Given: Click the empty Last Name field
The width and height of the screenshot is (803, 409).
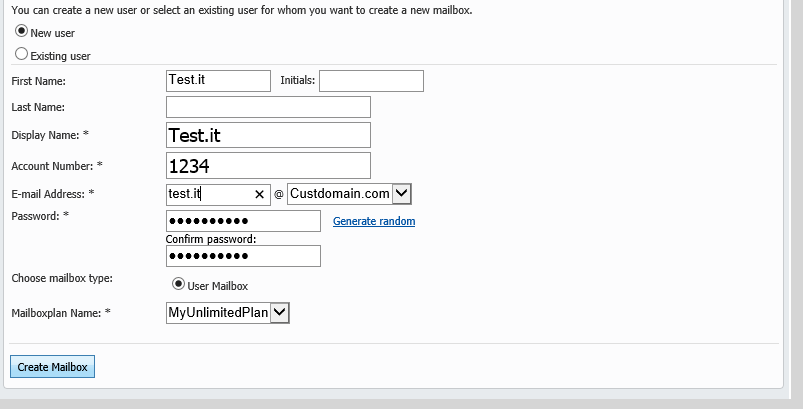Looking at the screenshot, I should [268, 107].
